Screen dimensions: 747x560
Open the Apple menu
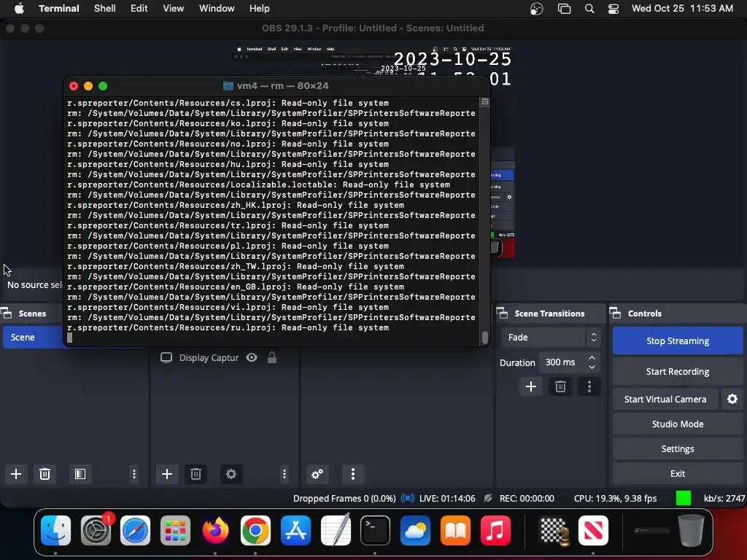tap(19, 9)
